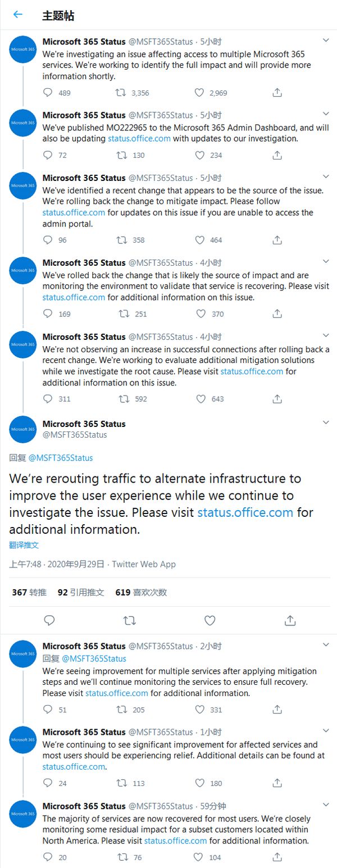Retweet the tweet with 592 retweets
The image size is (337, 868).
pyautogui.click(x=121, y=399)
